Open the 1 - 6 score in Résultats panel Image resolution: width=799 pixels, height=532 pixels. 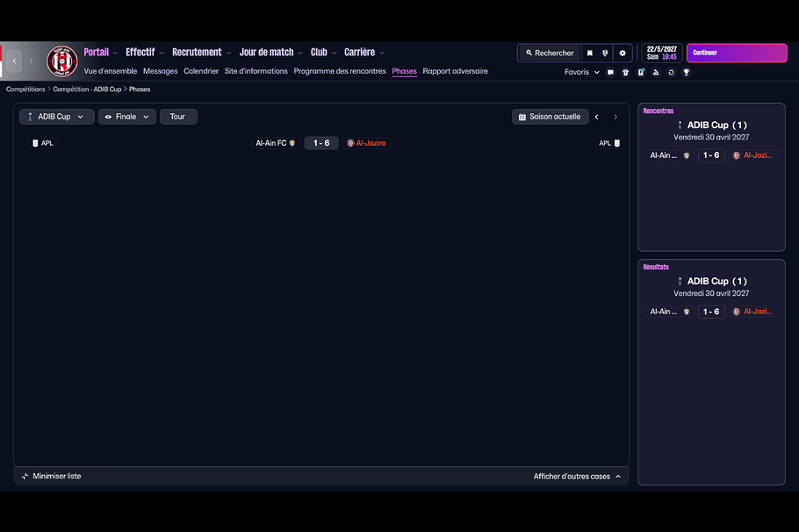pos(711,312)
